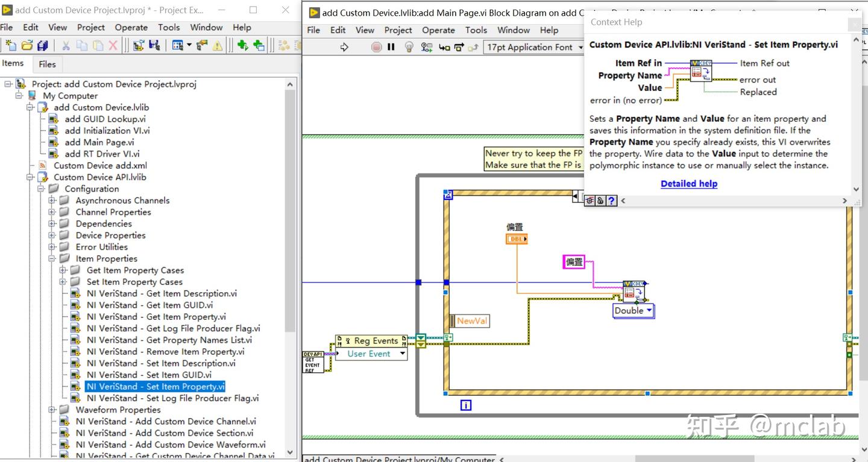868x462 pixels.
Task: Click the Abort Execution stop button
Action: click(x=377, y=47)
